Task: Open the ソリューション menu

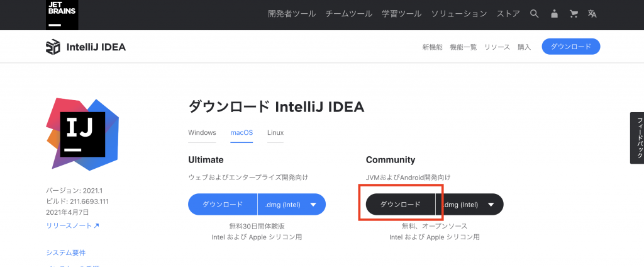Action: (x=458, y=14)
